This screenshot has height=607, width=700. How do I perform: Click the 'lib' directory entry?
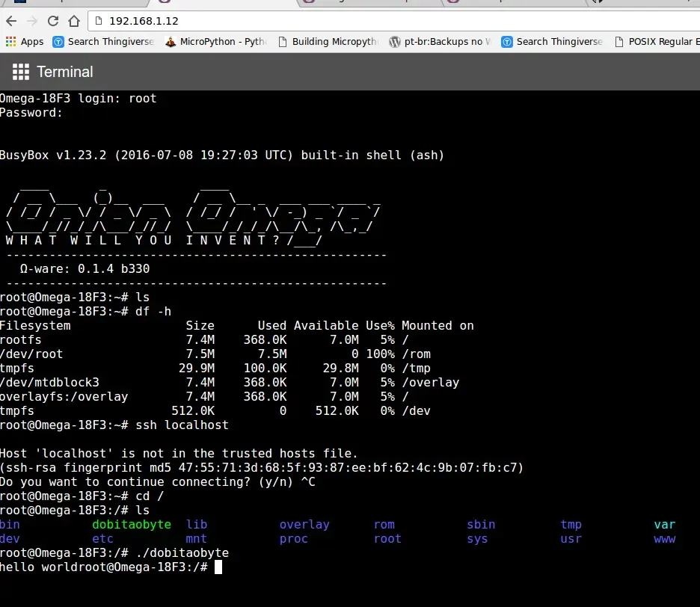[197, 525]
